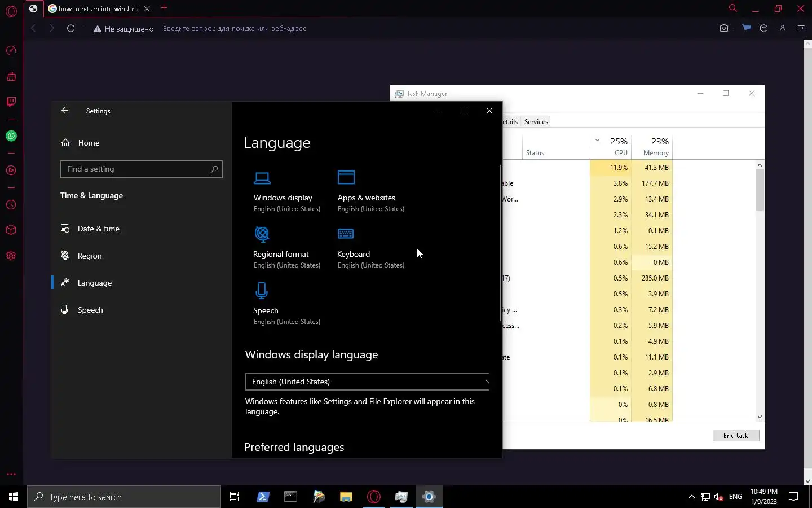
Task: Click the not-secure warning badge
Action: pyautogui.click(x=123, y=28)
